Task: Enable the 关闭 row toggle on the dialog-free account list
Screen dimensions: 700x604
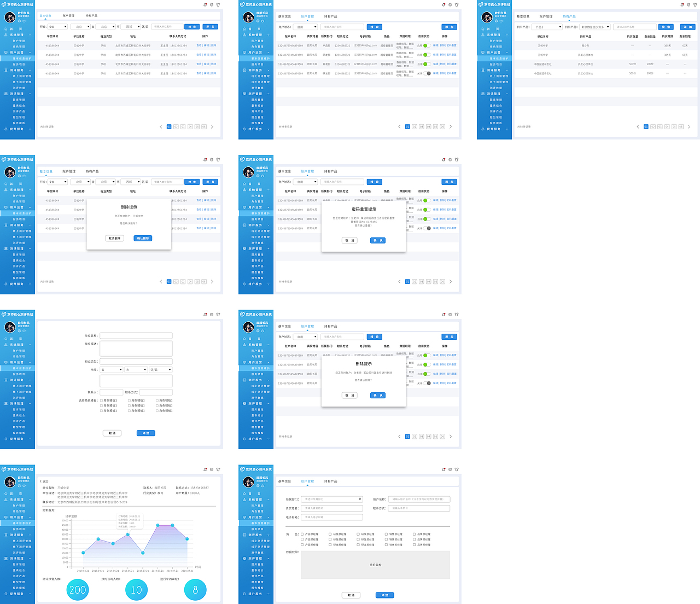Action: tap(427, 73)
